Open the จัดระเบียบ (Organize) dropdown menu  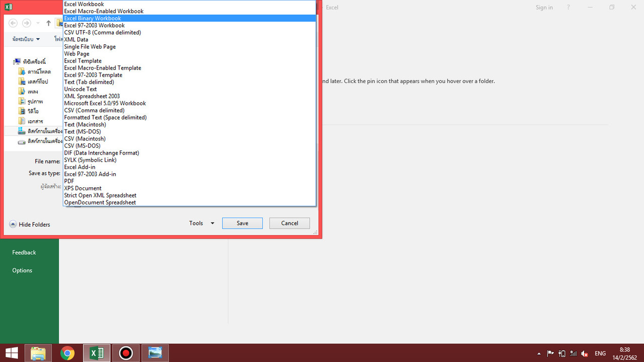click(x=26, y=39)
